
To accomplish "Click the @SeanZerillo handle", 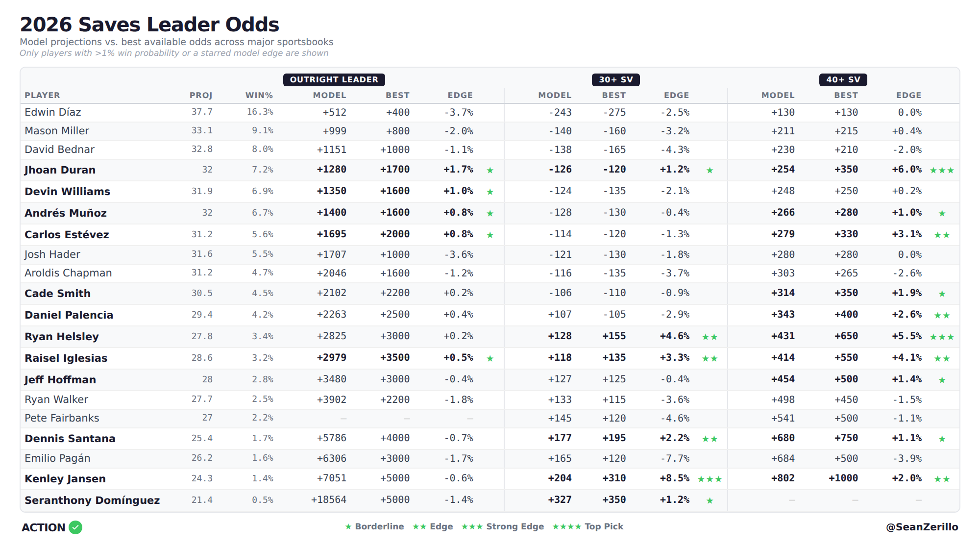I will pos(922,527).
